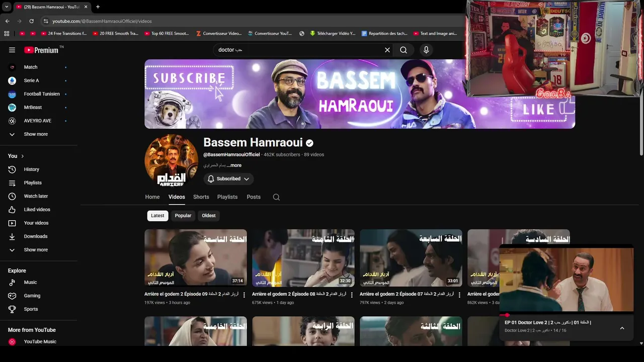Click the Doctor Love 2 miniplayer video
The height and width of the screenshot is (362, 644).
[567, 279]
